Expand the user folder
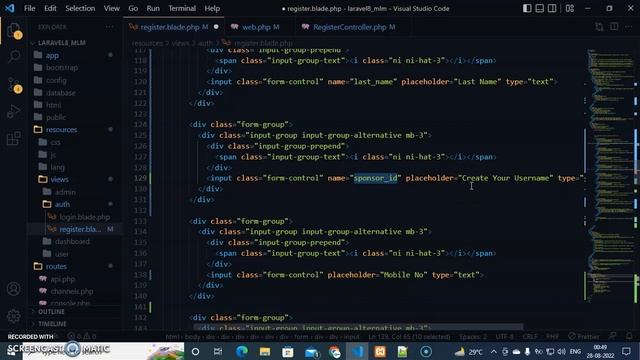This screenshot has height=360, width=640. click(62, 254)
